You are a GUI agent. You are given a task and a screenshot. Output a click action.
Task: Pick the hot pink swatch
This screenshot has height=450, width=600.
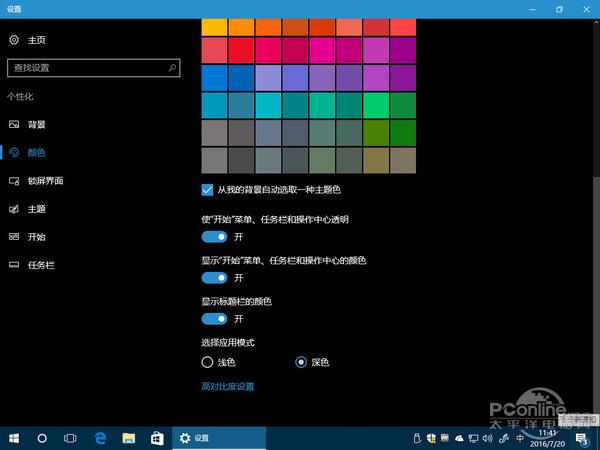pos(322,50)
